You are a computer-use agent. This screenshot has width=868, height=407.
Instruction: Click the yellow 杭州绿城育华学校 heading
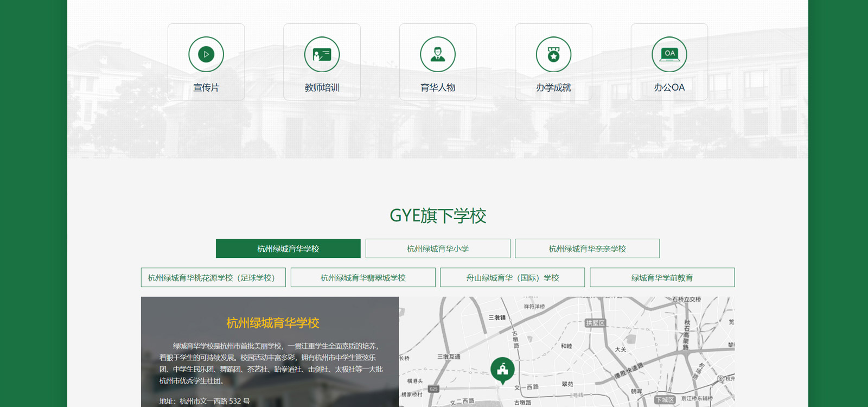[x=272, y=323]
